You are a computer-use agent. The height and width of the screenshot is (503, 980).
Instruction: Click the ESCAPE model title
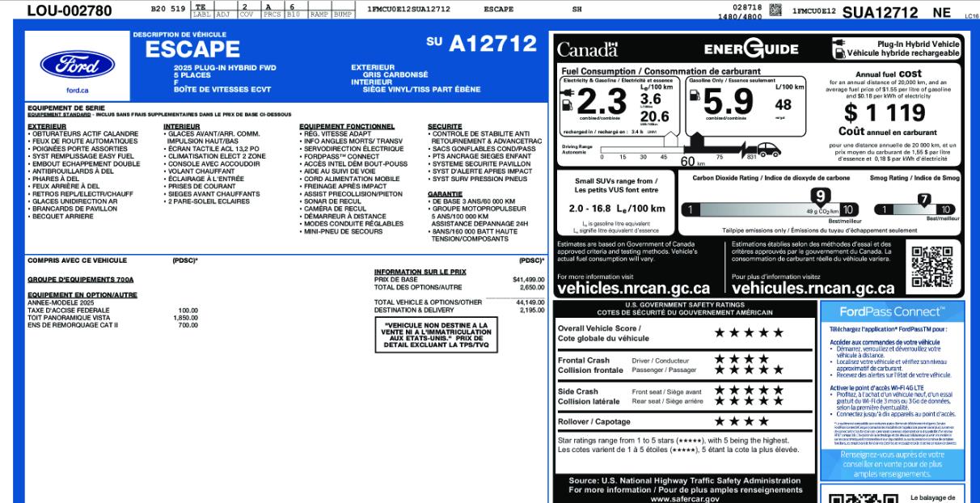coord(192,50)
